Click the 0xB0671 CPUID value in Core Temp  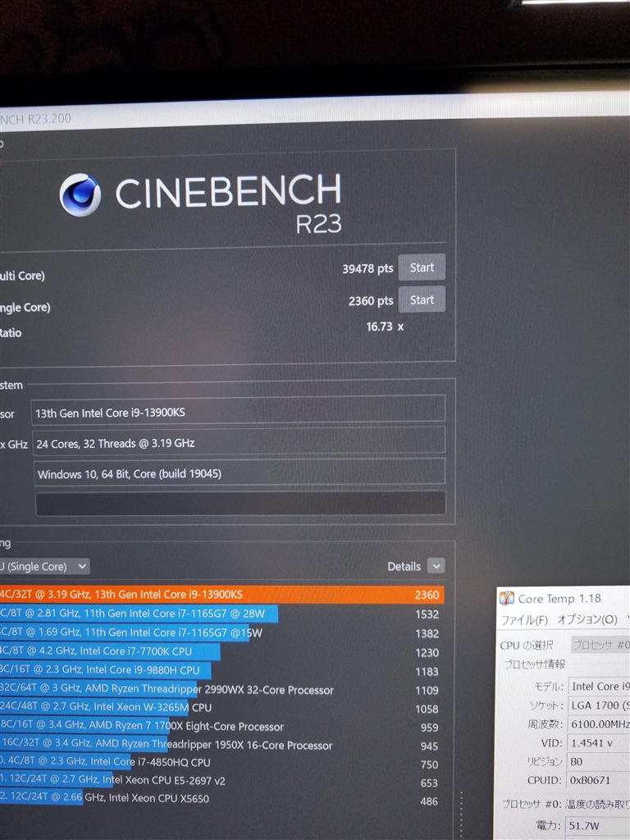point(599,780)
